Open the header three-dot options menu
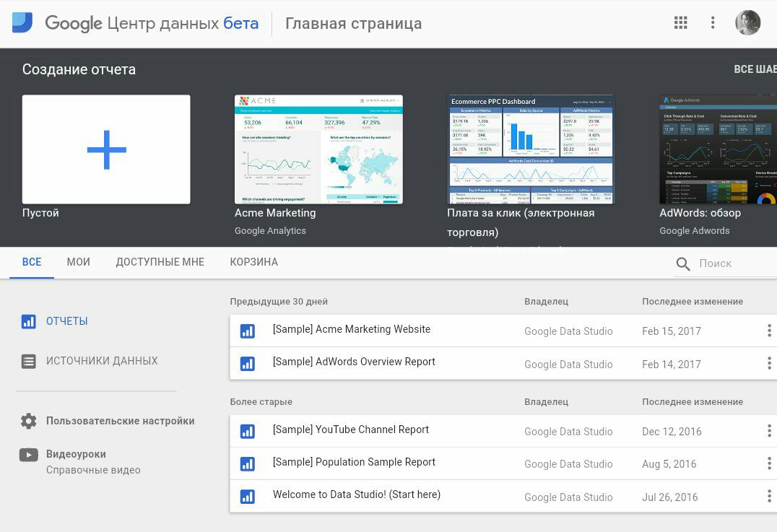The height and width of the screenshot is (532, 777). click(x=713, y=22)
